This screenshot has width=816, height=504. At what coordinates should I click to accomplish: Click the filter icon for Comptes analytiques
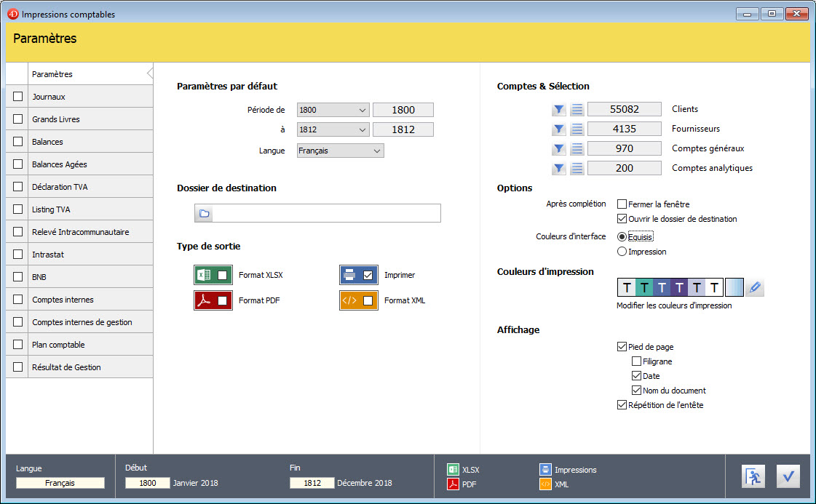coord(558,169)
